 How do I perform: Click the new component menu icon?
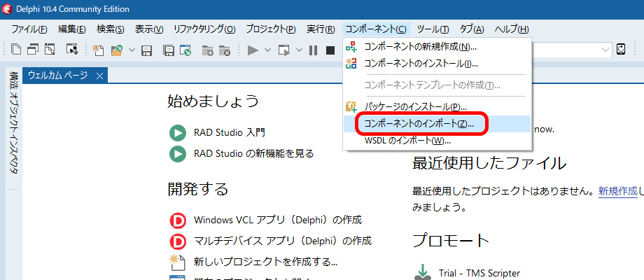(351, 46)
